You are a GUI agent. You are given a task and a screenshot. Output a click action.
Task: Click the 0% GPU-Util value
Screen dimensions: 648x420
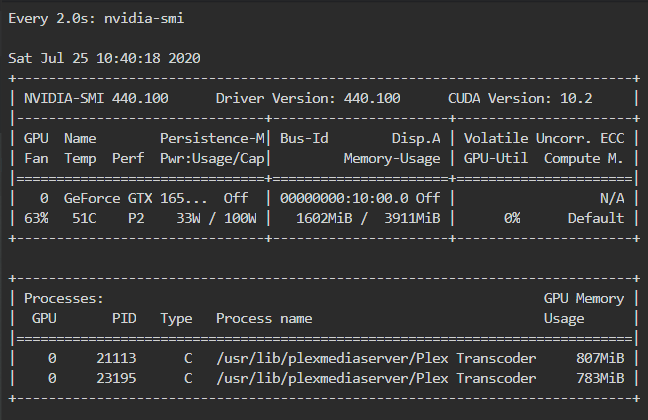512,218
